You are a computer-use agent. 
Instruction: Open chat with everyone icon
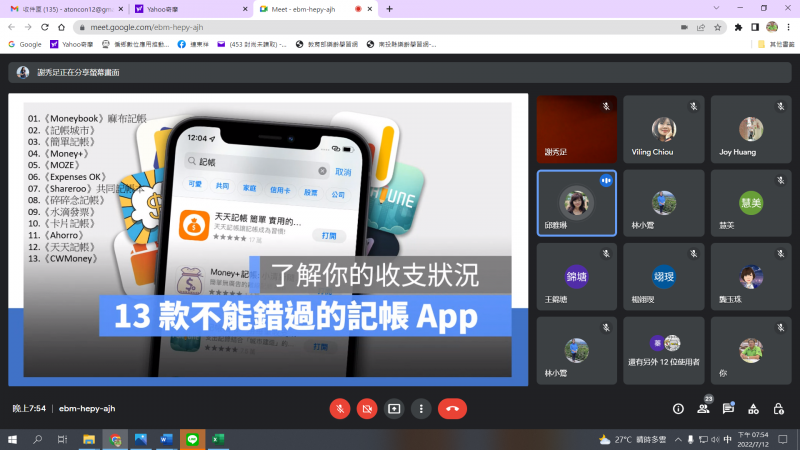(x=729, y=408)
